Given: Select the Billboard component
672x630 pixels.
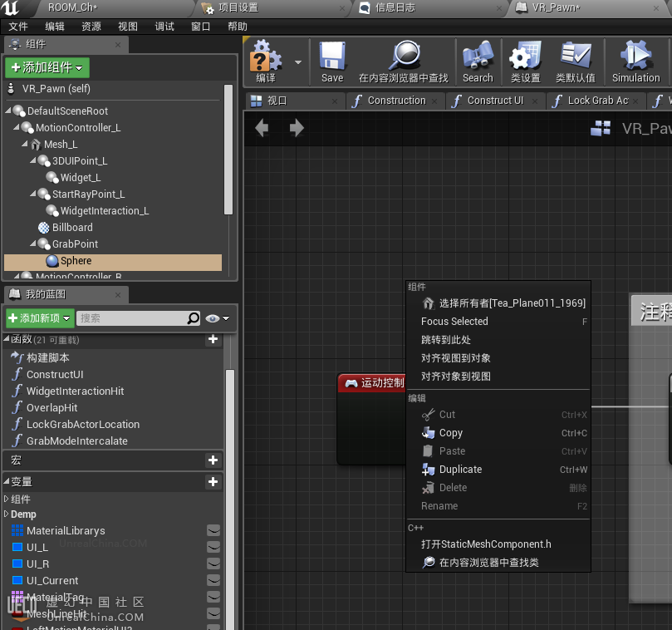Looking at the screenshot, I should (x=72, y=227).
